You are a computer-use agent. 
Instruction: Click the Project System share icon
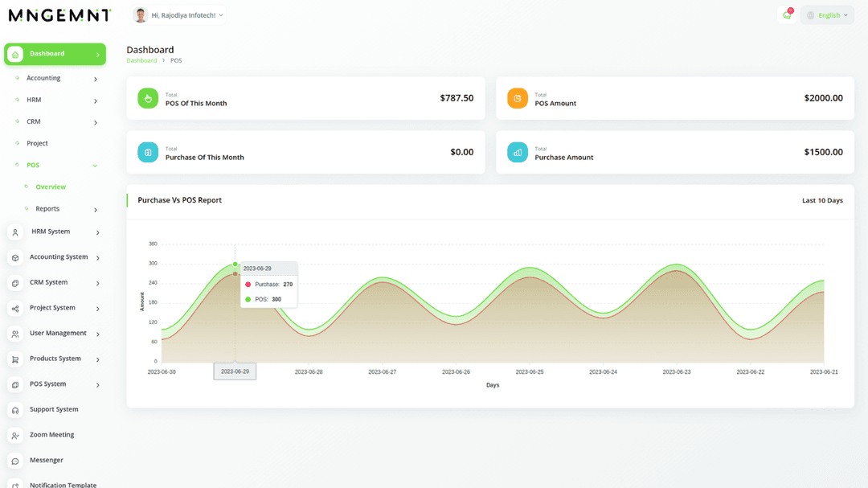click(x=15, y=309)
